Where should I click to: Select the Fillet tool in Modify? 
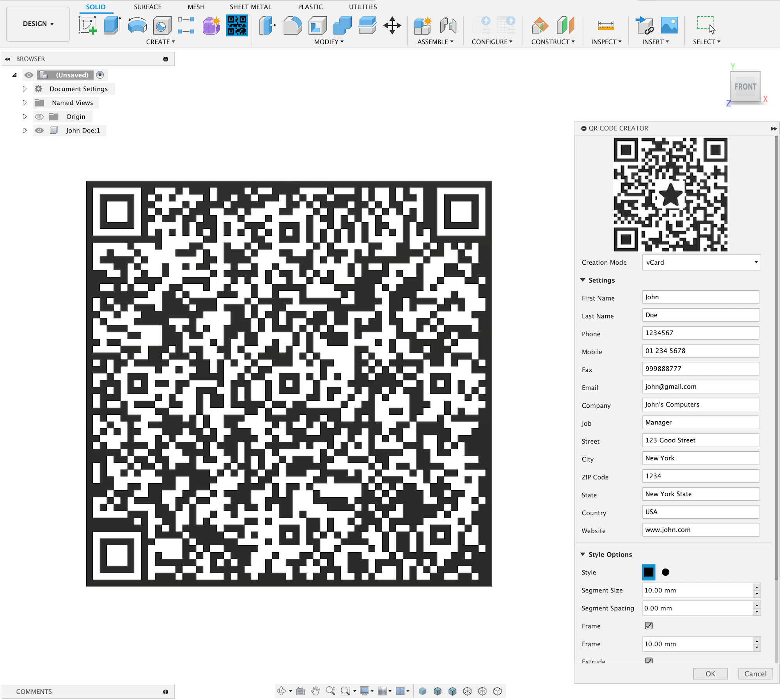tap(292, 25)
